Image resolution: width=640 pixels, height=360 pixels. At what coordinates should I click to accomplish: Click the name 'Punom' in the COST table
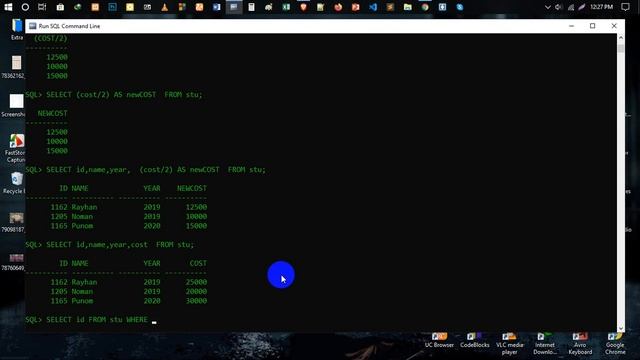point(82,301)
